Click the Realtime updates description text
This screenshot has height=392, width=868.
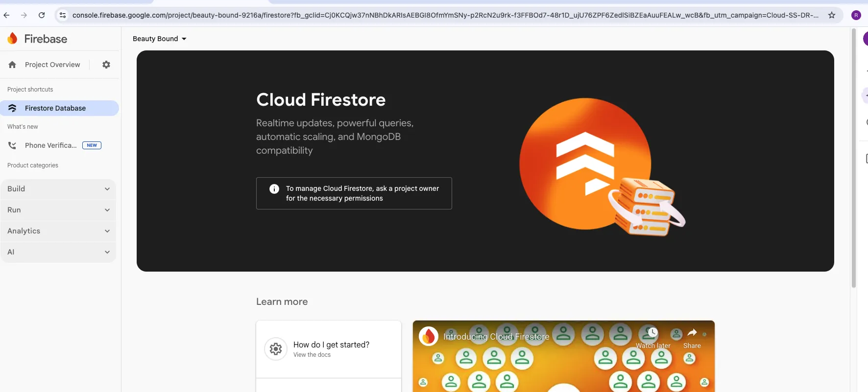[x=335, y=137]
